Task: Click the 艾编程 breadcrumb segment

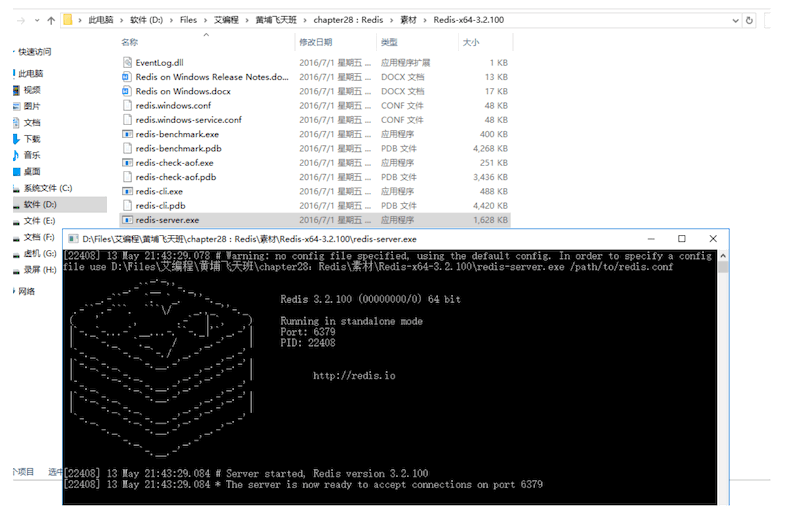Action: click(x=226, y=20)
